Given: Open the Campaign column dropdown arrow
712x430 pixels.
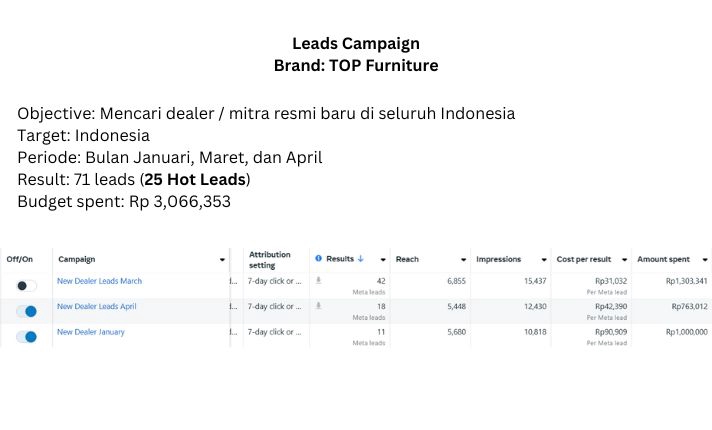Looking at the screenshot, I should point(222,260).
